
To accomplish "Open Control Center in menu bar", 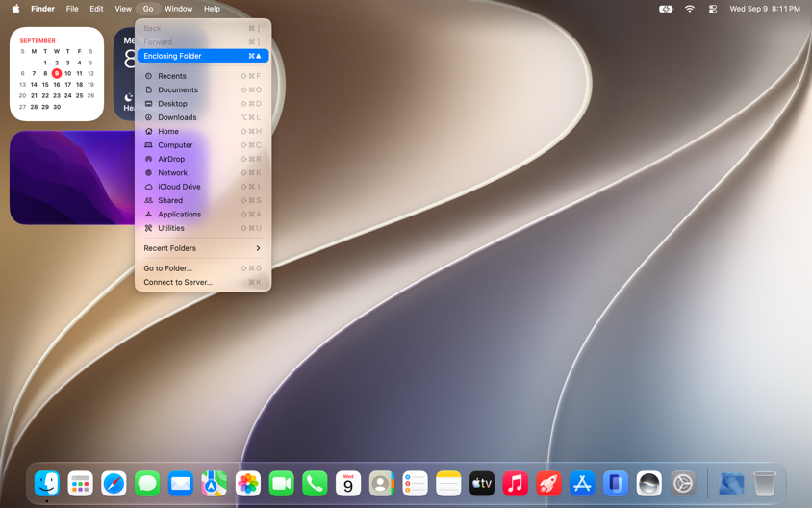I will [x=713, y=9].
